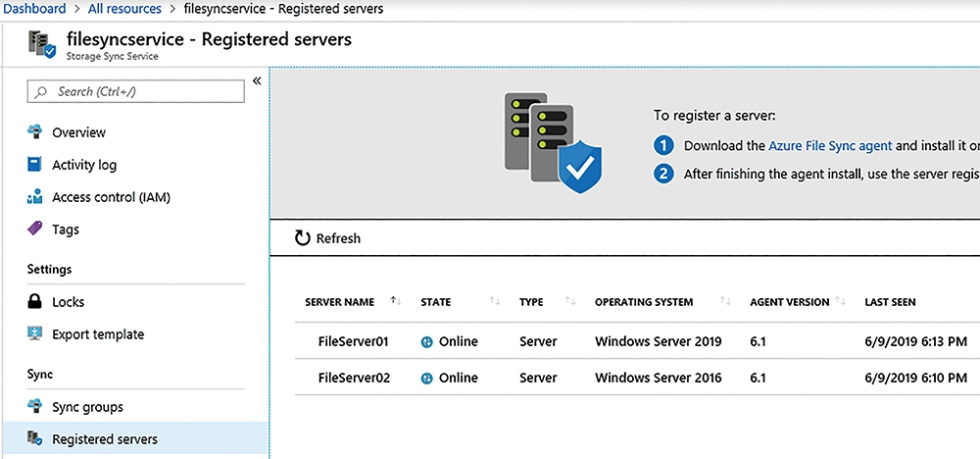Click FileServer02 Online state text
Image resolution: width=980 pixels, height=459 pixels.
click(458, 378)
